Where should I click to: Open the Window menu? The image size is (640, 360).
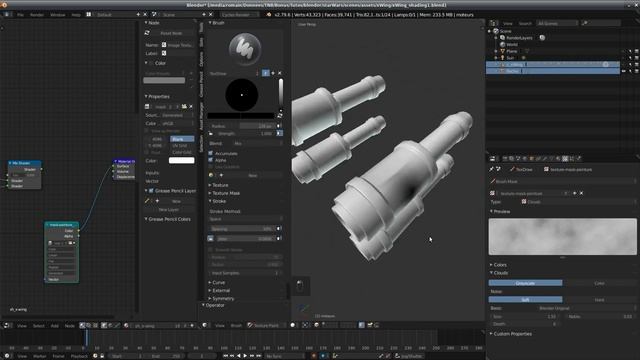click(x=58, y=15)
